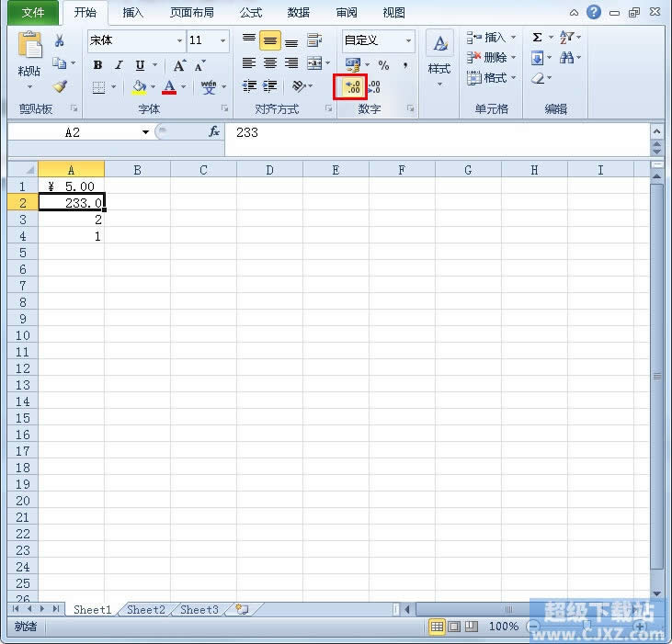Click the phonetic guide wén icon
Image resolution: width=672 pixels, height=644 pixels.
coord(209,87)
